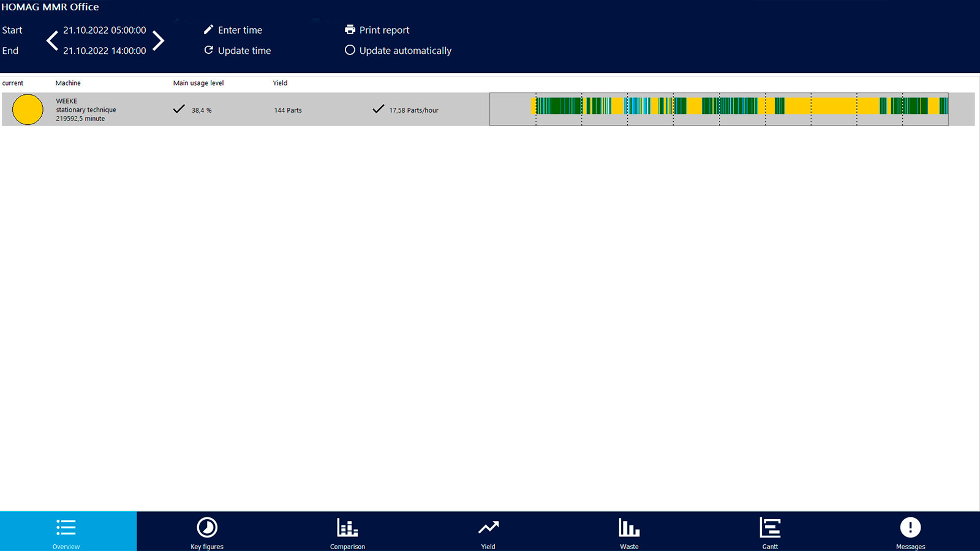The height and width of the screenshot is (551, 980).
Task: Open the Waste tab
Action: click(629, 531)
